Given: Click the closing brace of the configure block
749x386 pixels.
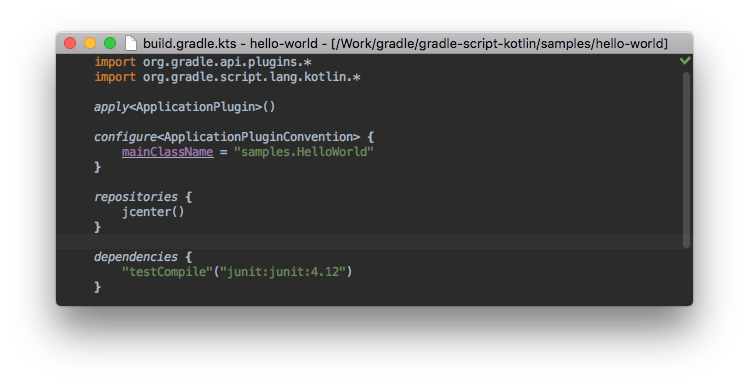Looking at the screenshot, I should [97, 167].
